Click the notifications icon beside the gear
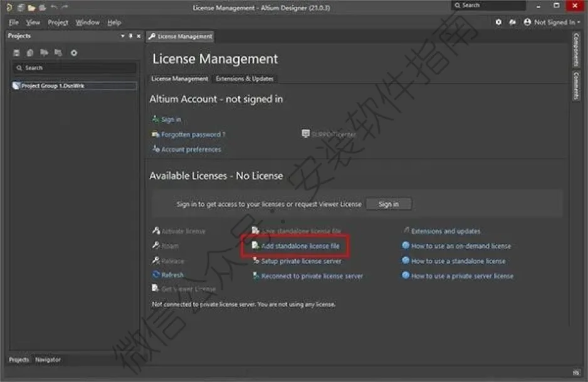Viewport: 588px width, 382px height. (513, 22)
